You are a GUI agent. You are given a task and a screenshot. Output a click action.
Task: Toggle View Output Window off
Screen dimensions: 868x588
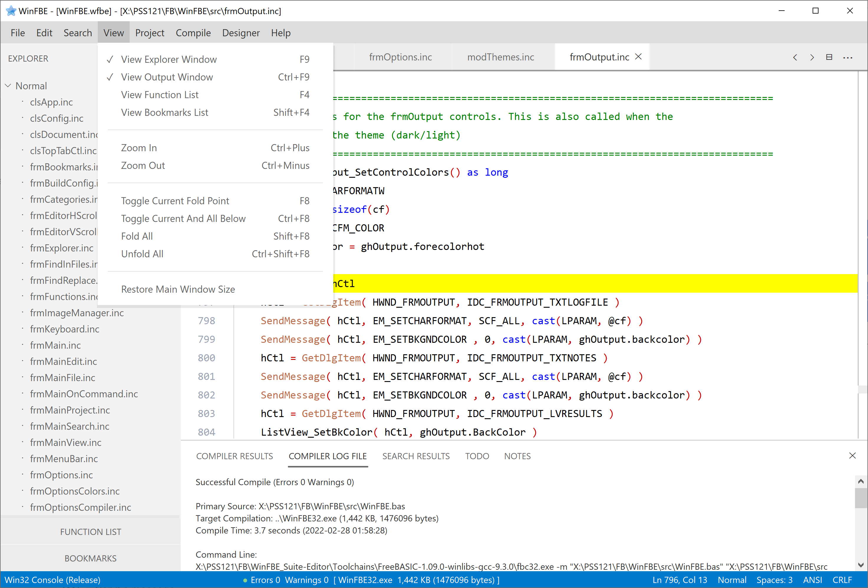pyautogui.click(x=166, y=77)
